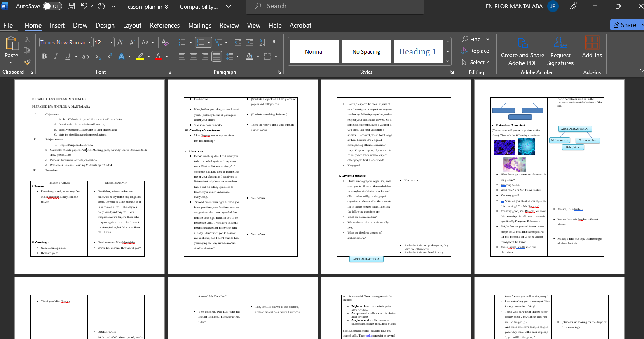Sort the selected text alphabetically

pyautogui.click(x=262, y=42)
